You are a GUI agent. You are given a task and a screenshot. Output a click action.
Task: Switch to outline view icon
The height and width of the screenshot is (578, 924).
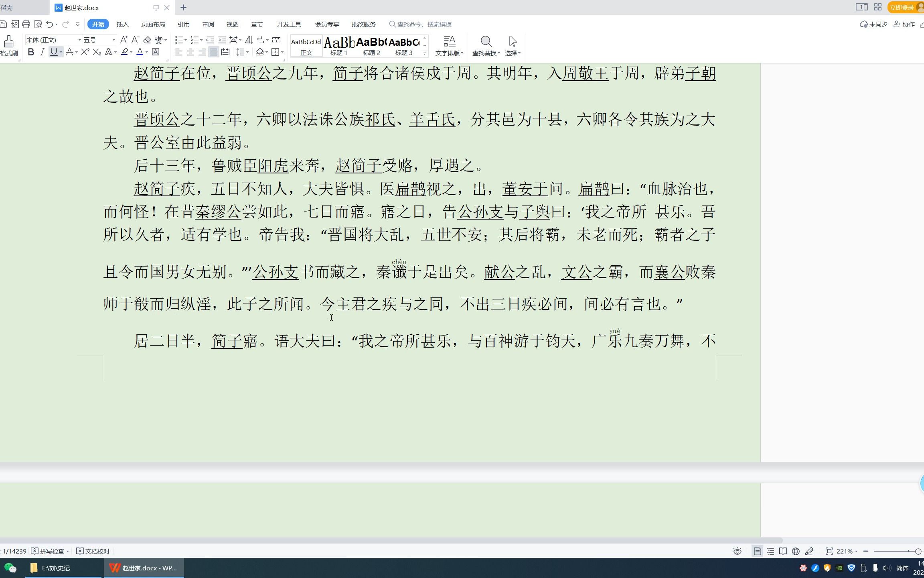[x=770, y=551]
